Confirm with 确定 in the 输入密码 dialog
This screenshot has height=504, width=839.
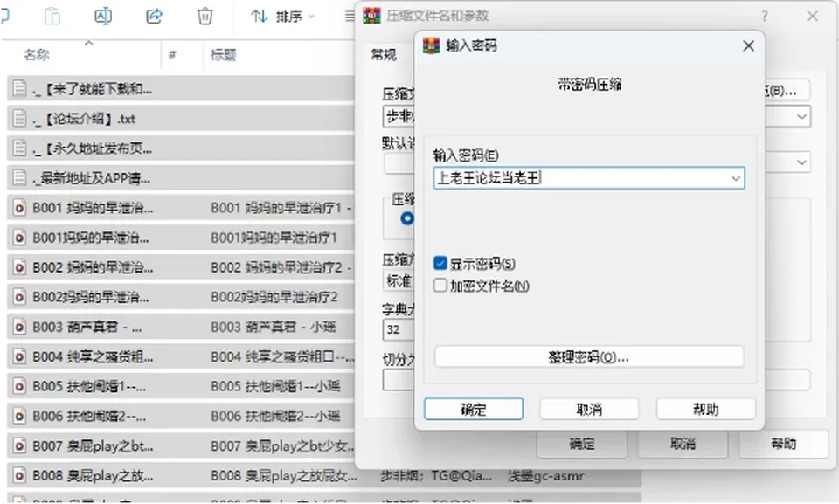(474, 410)
